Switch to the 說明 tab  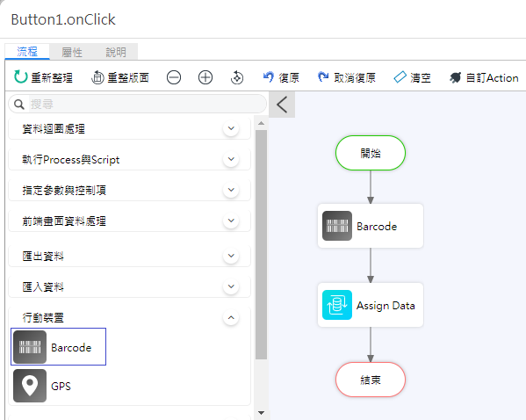click(116, 52)
